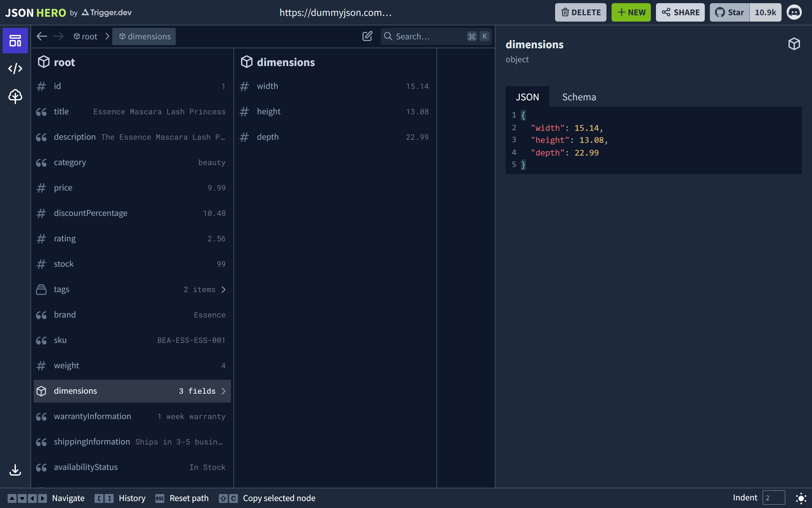
Task: Select the root breadcrumb
Action: [x=85, y=36]
